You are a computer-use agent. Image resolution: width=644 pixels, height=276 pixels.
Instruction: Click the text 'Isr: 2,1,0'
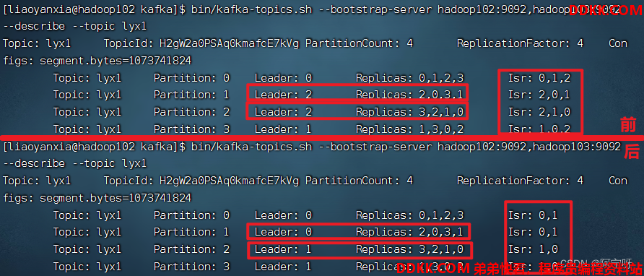point(539,112)
